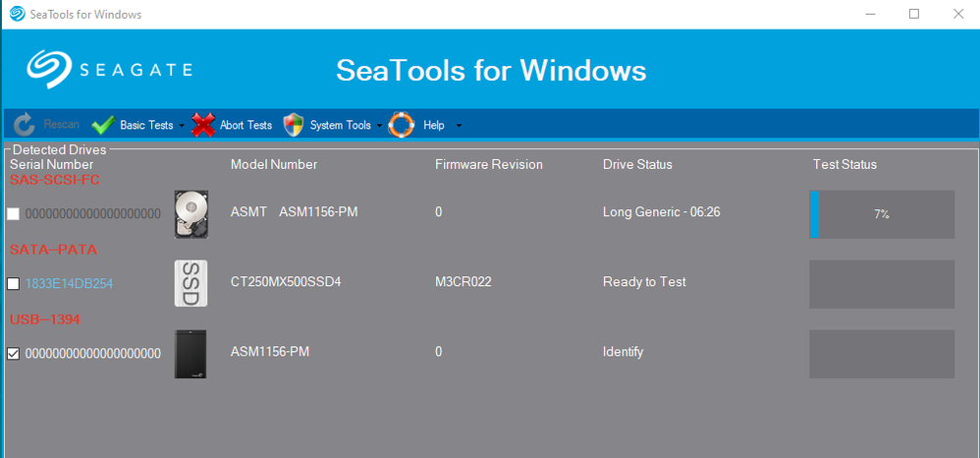The width and height of the screenshot is (980, 458).
Task: Expand the System Tools dropdown arrow
Action: click(380, 126)
